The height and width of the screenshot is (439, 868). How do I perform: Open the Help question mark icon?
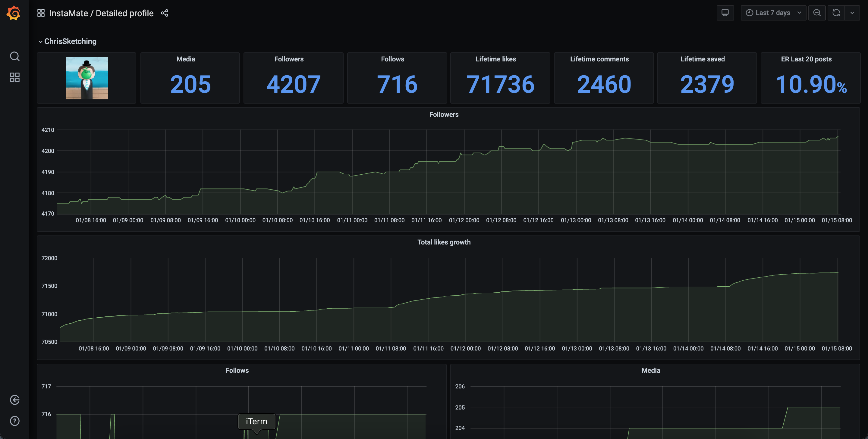tap(14, 421)
